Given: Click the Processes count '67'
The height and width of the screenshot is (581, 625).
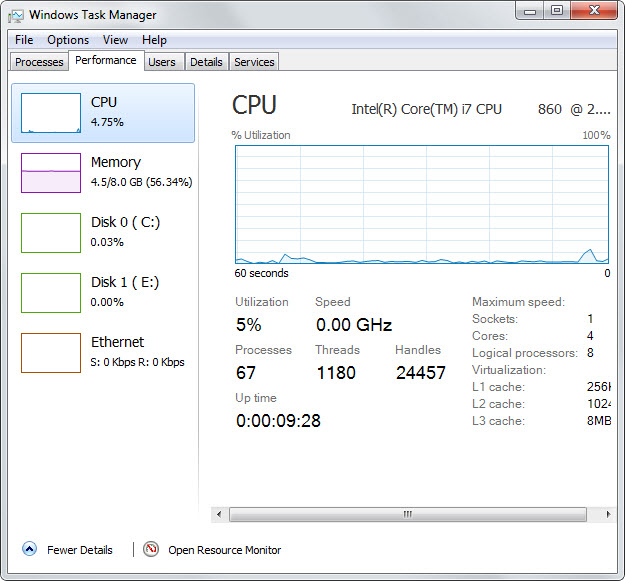Looking at the screenshot, I should [x=246, y=373].
